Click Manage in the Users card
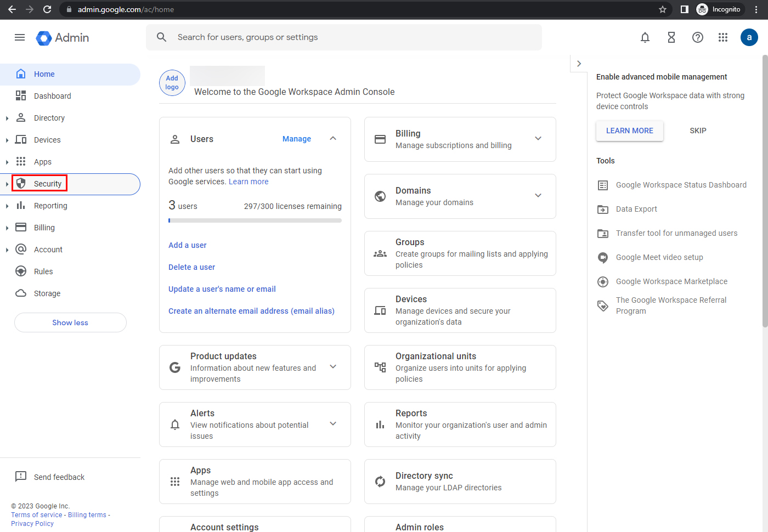 click(x=297, y=139)
